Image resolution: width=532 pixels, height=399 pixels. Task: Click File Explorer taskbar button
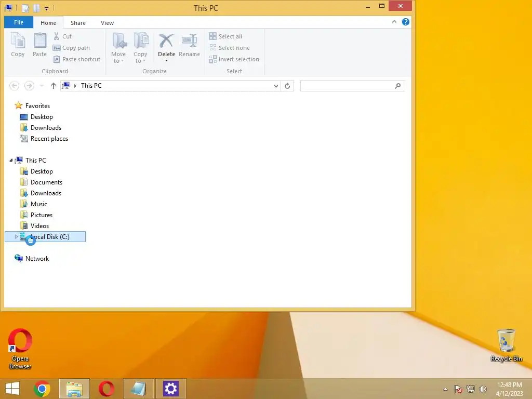pos(74,389)
